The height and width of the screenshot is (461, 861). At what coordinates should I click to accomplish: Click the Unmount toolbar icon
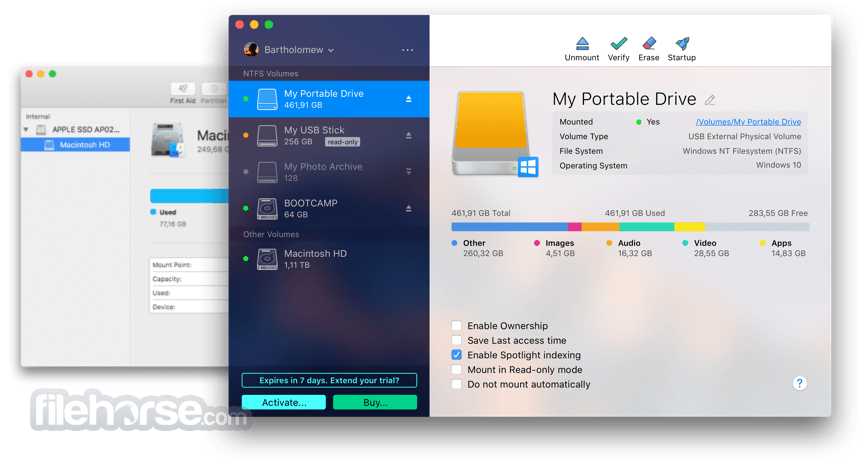(582, 44)
